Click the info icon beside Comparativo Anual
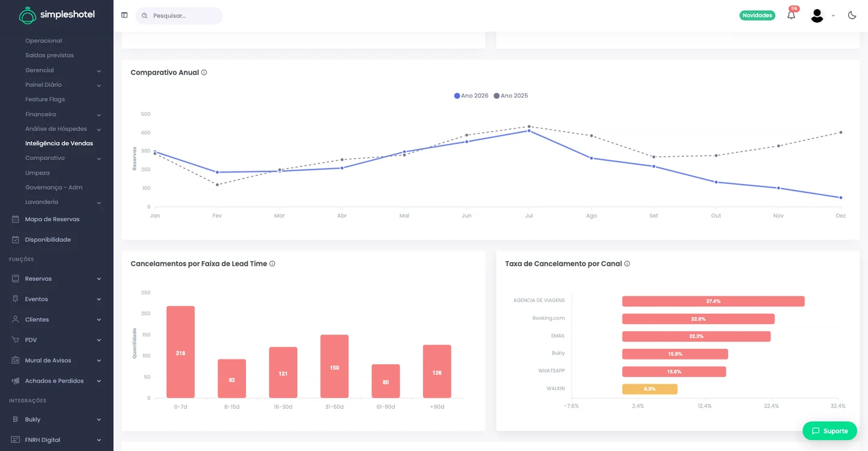868x451 pixels. click(204, 72)
